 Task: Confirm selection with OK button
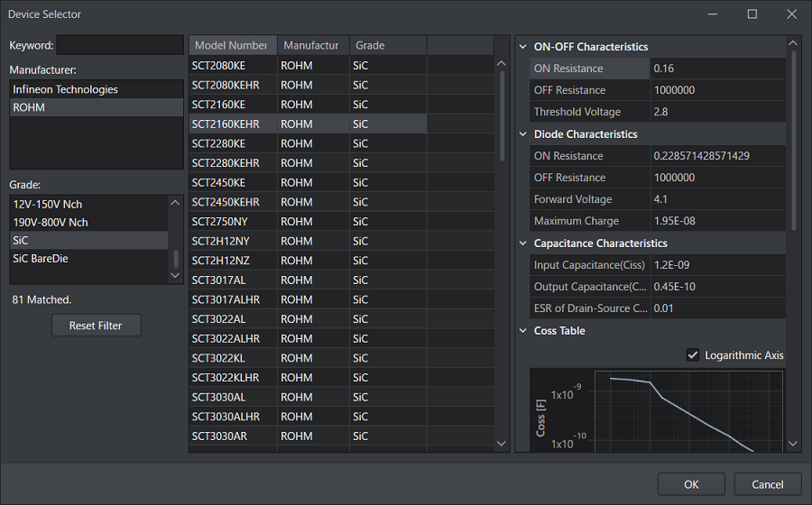coord(691,484)
